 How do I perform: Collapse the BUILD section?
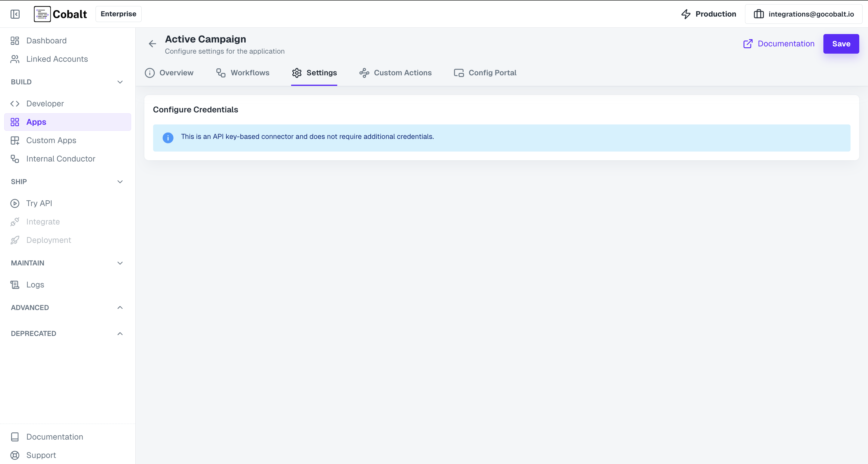click(120, 82)
